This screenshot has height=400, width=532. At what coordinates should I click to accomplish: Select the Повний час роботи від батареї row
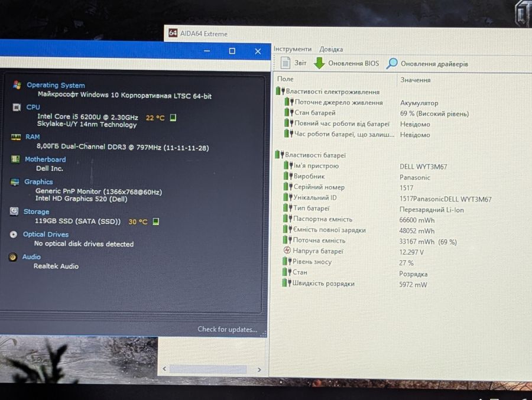pyautogui.click(x=357, y=123)
